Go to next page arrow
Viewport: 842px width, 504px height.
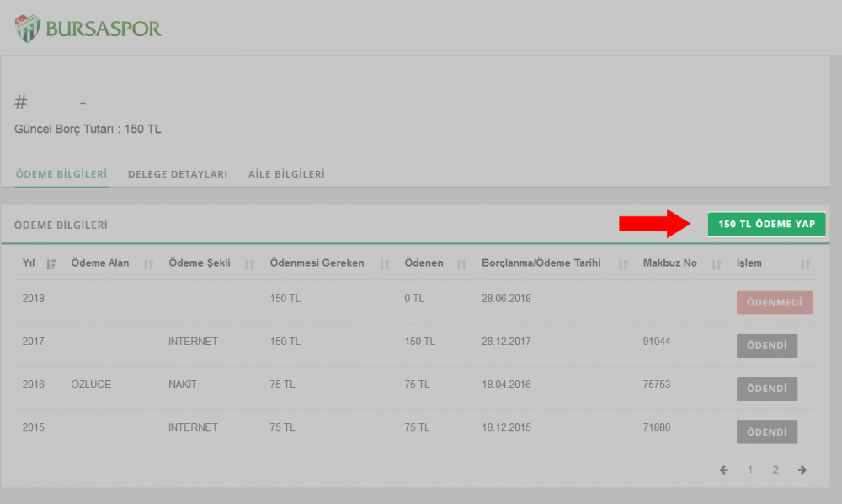pyautogui.click(x=802, y=470)
